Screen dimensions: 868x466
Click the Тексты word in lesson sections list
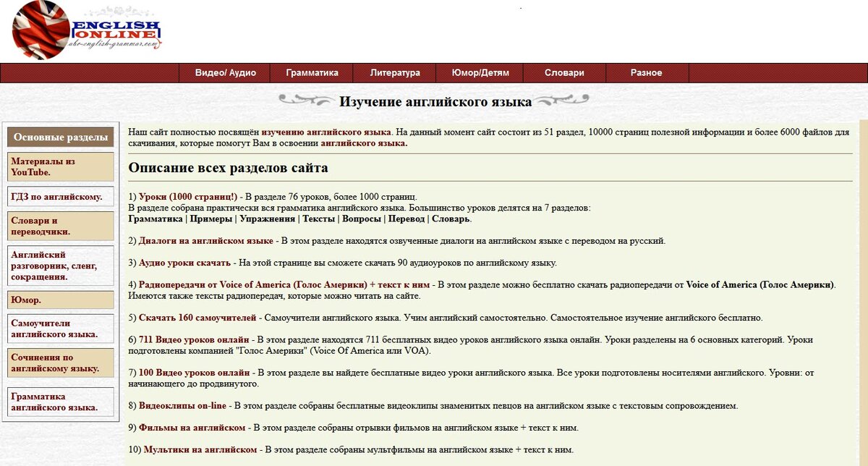coord(319,219)
